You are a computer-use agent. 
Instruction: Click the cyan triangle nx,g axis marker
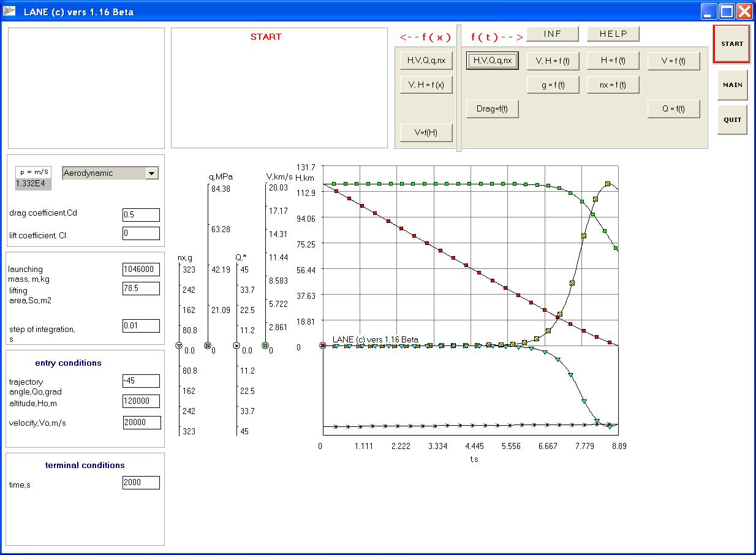179,346
